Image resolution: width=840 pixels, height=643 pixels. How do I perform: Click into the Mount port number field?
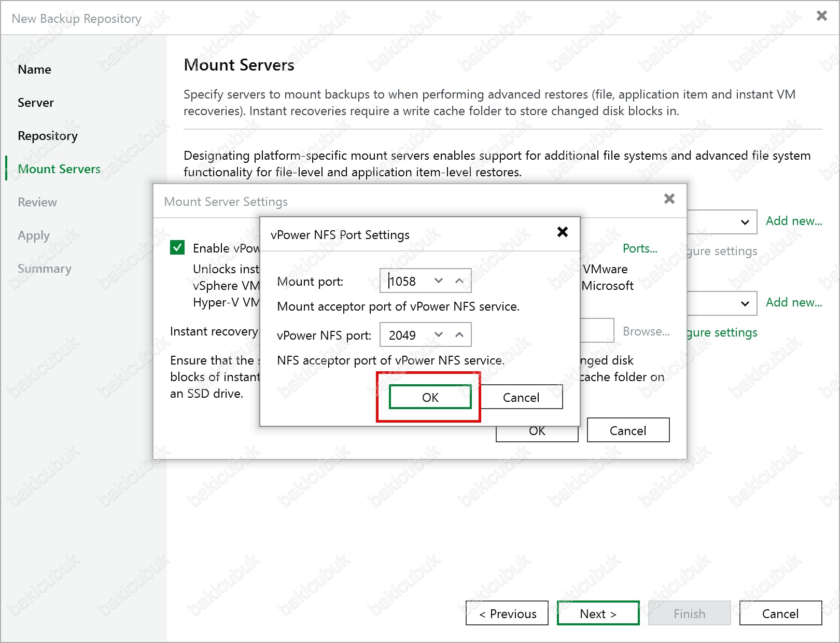pyautogui.click(x=407, y=281)
